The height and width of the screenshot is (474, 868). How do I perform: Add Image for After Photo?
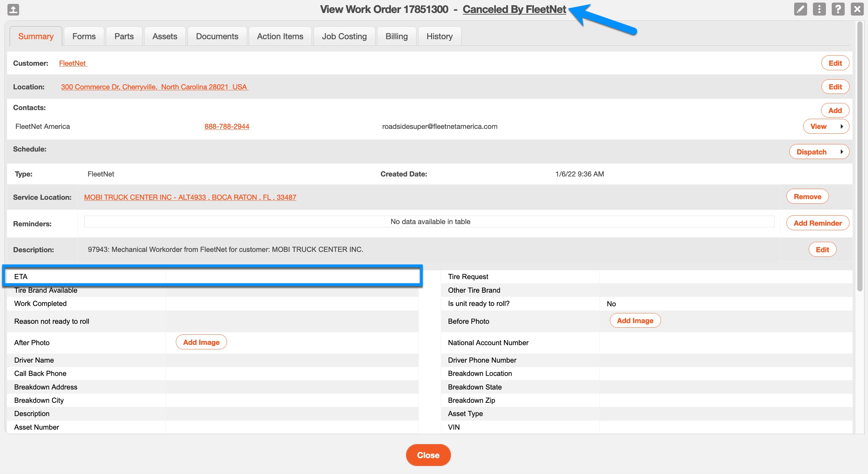[201, 342]
